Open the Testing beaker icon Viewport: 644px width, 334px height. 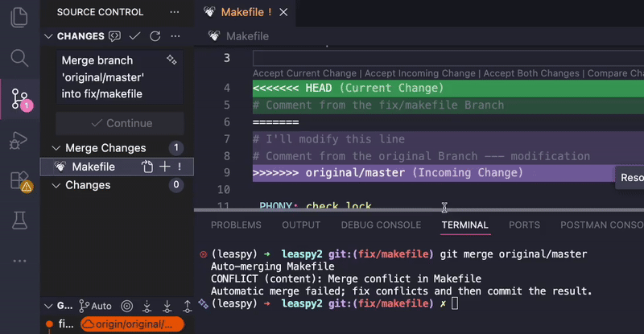(20, 217)
